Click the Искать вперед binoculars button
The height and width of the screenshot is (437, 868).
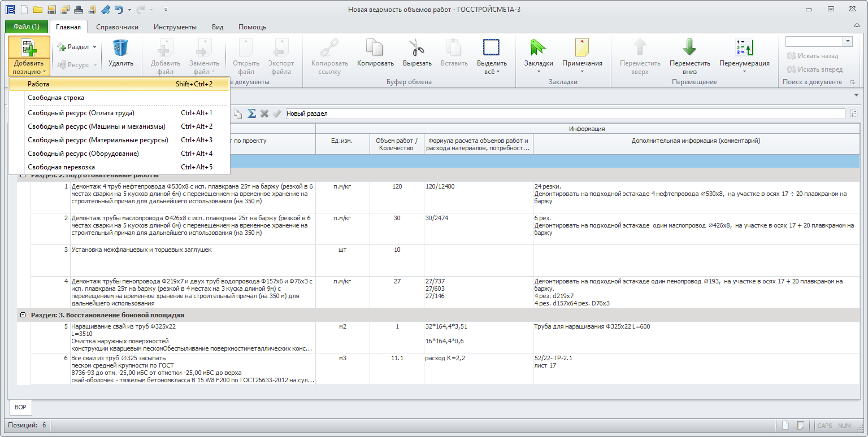[x=815, y=69]
